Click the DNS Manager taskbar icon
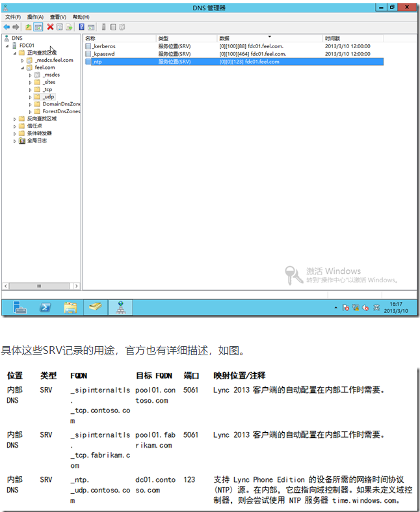This screenshot has width=420, height=512. coord(121,308)
